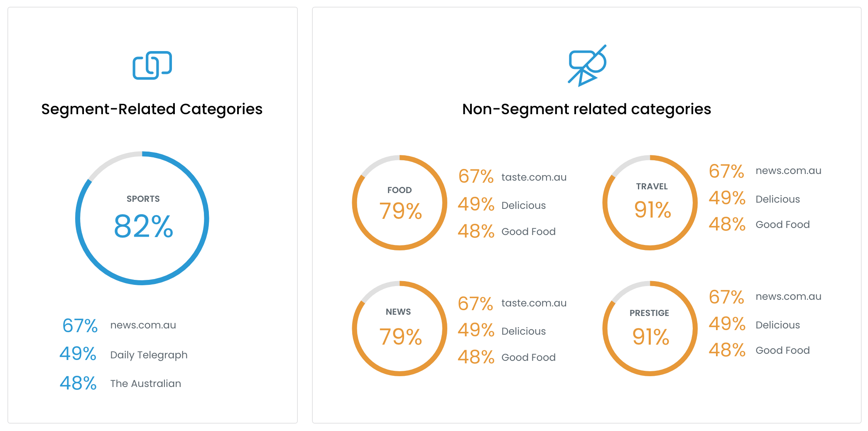The width and height of the screenshot is (868, 431).
Task: Select the Sports 82% donut chart
Action: [x=142, y=218]
